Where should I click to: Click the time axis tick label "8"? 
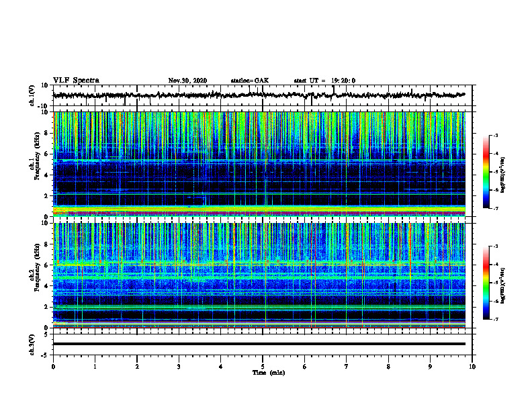pyautogui.click(x=388, y=367)
